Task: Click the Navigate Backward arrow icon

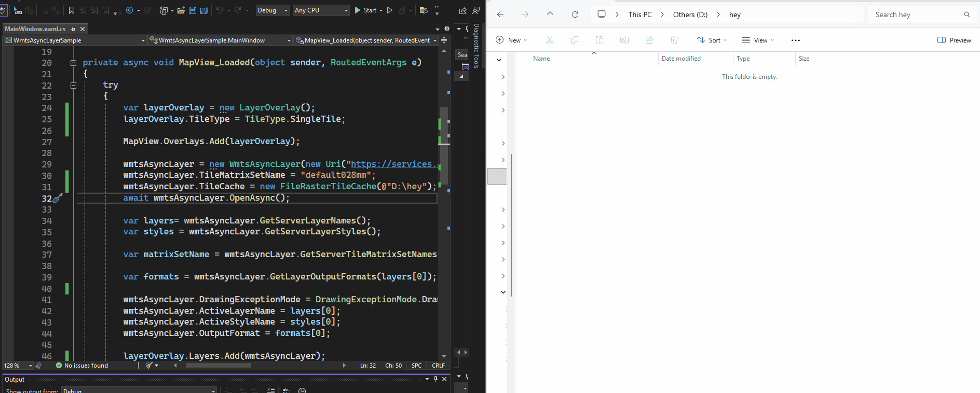Action: pyautogui.click(x=130, y=10)
